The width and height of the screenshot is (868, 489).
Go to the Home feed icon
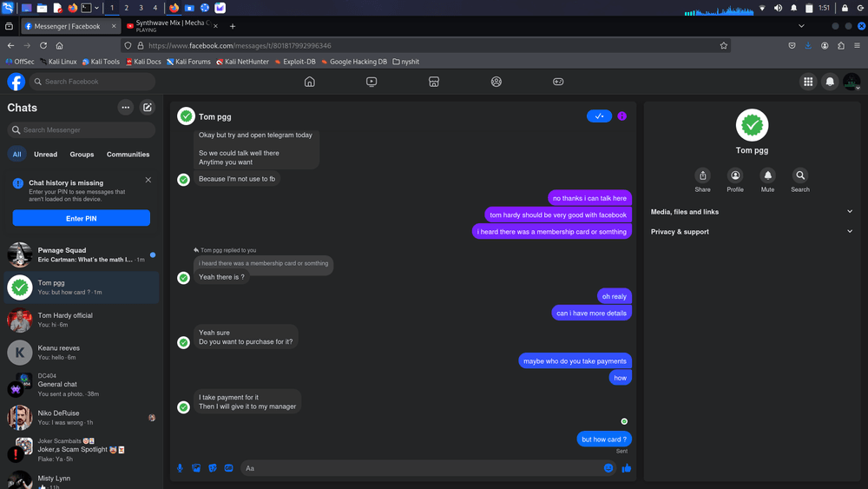310,82
